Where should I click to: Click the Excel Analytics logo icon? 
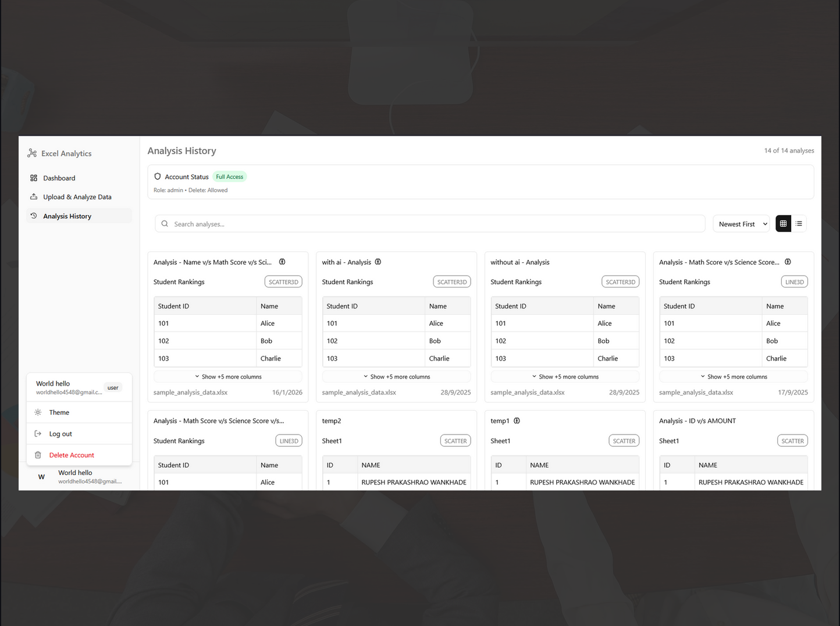[x=32, y=153]
